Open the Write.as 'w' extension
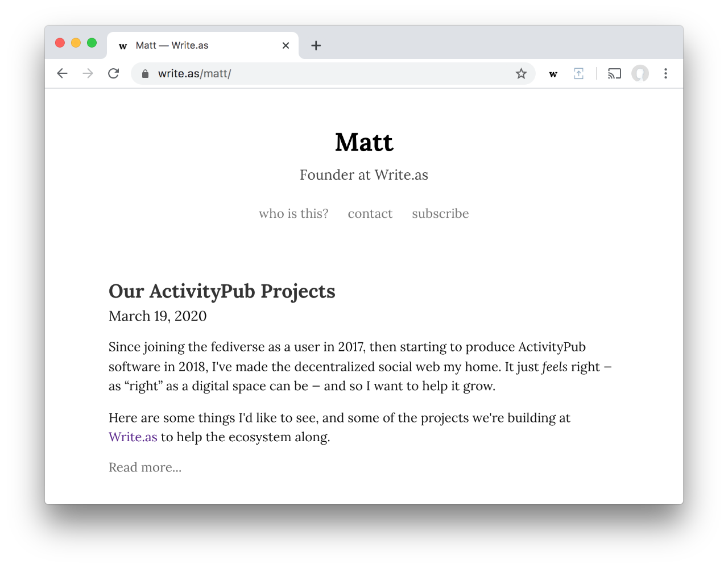Image resolution: width=728 pixels, height=568 pixels. pos(553,74)
